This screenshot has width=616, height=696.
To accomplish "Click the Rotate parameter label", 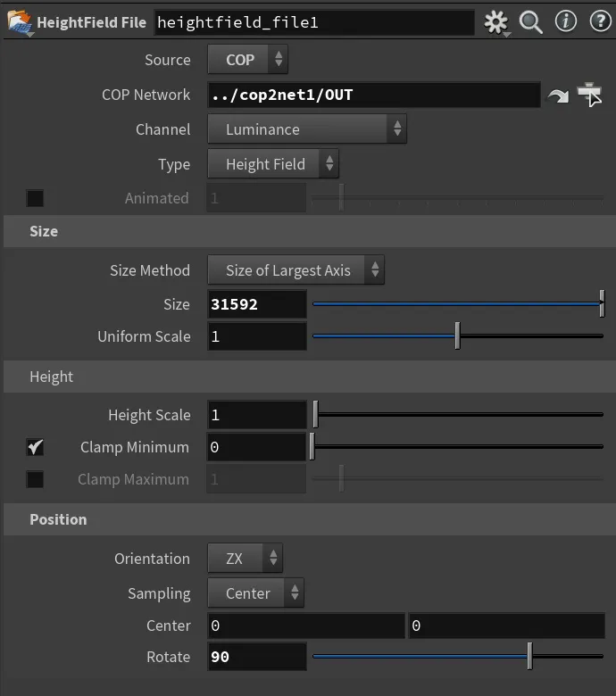I will (x=169, y=657).
